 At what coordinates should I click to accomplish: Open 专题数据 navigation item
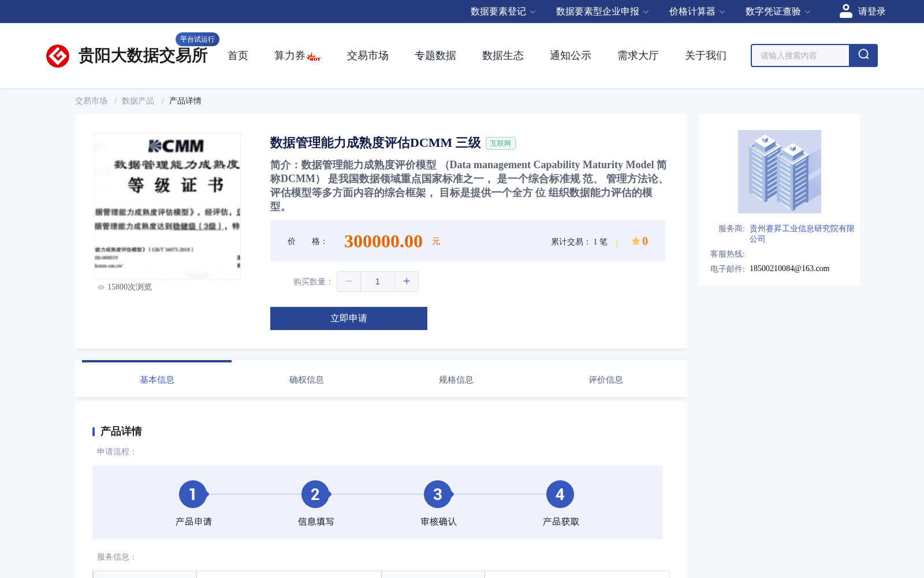point(435,55)
